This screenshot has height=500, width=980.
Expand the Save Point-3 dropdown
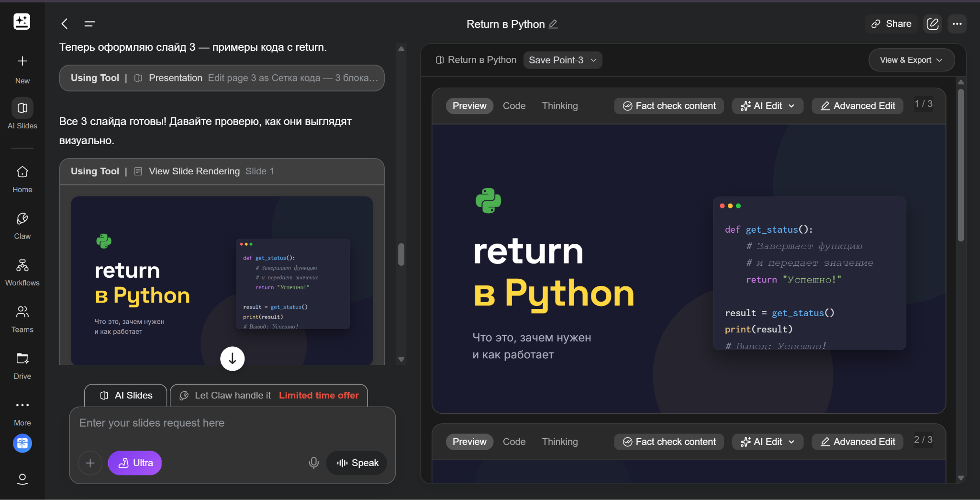tap(562, 60)
